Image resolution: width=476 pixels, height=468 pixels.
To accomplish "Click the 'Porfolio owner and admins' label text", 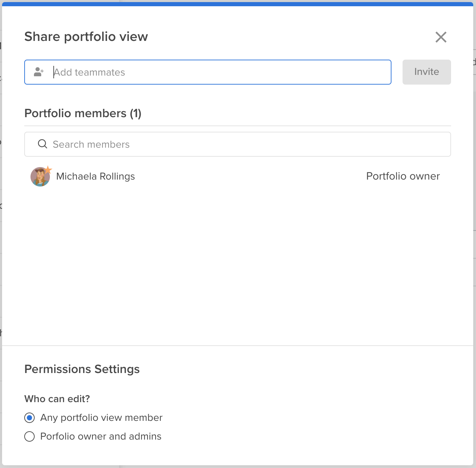I will (101, 436).
